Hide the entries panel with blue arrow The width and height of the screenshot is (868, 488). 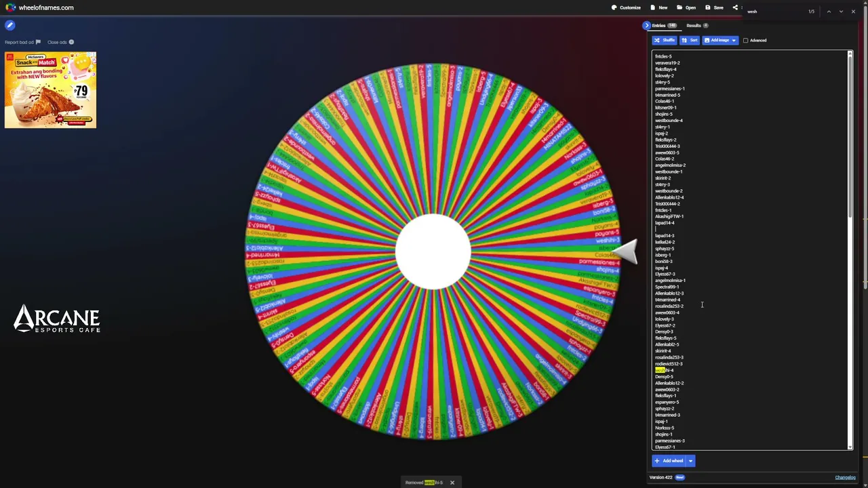click(x=646, y=25)
